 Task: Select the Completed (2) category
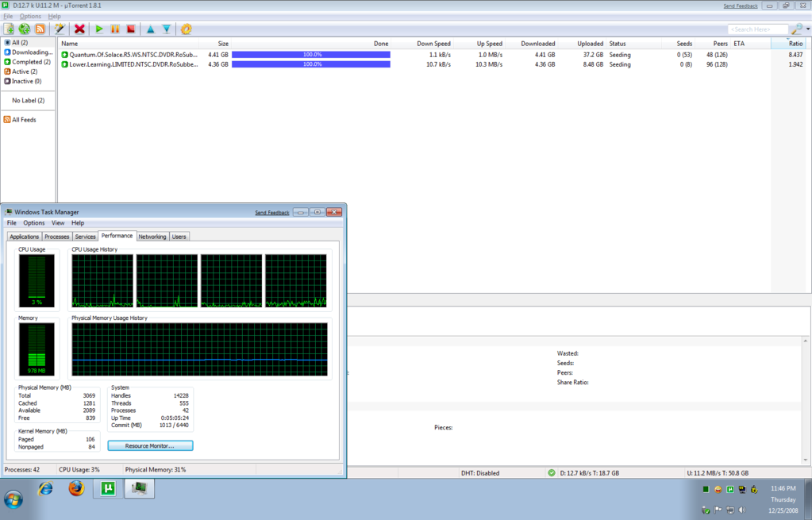(28, 62)
